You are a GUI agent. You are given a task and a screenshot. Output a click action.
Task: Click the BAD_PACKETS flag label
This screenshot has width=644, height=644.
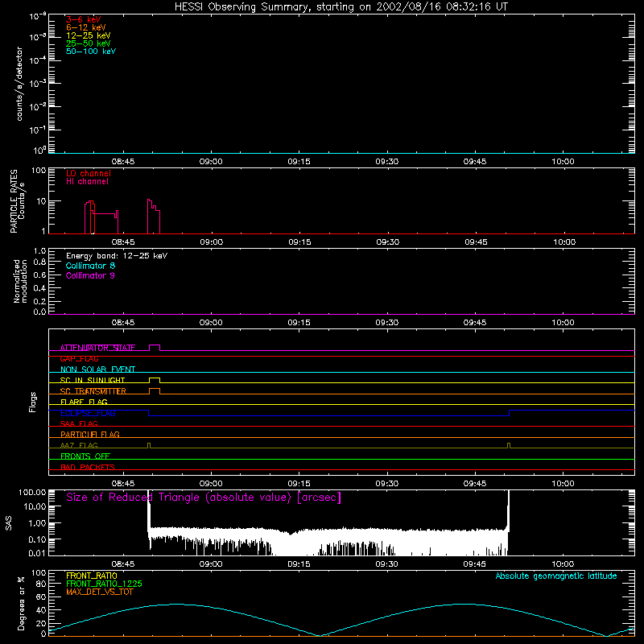(88, 467)
